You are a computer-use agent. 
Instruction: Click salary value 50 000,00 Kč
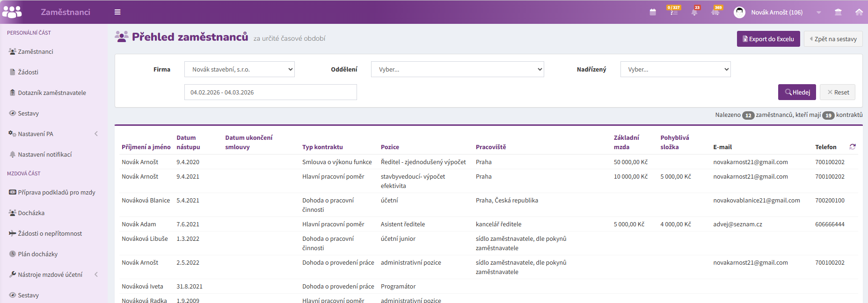631,162
